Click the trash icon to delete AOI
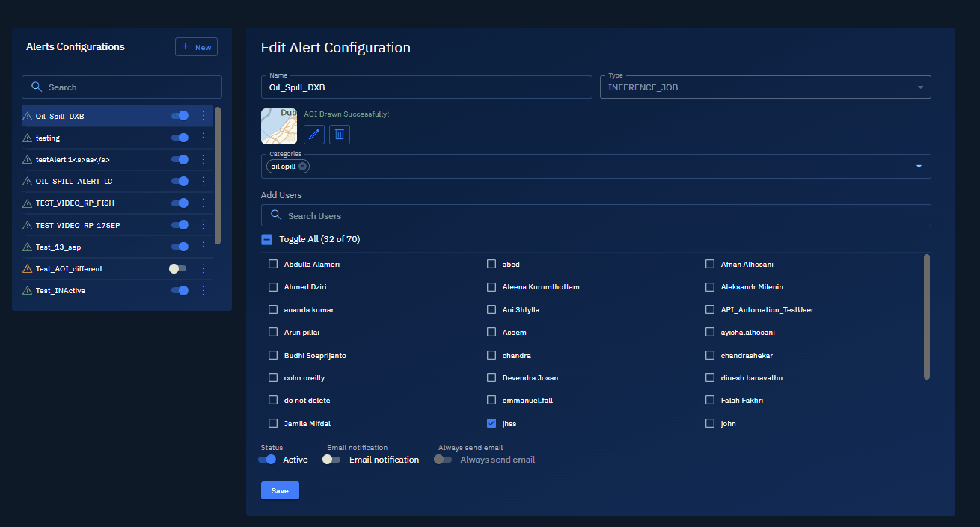 point(340,135)
